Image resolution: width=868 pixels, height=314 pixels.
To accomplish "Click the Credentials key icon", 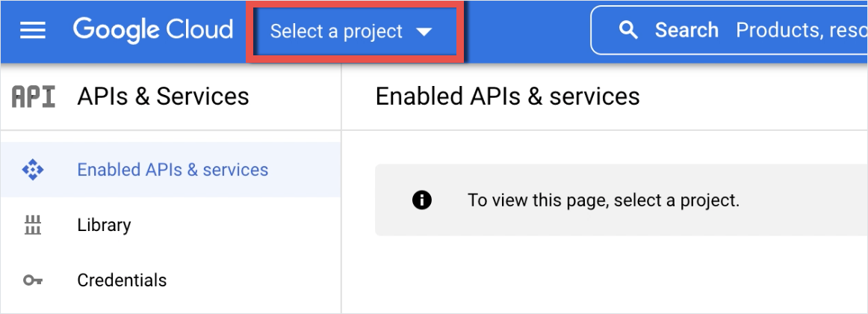I will coord(33,281).
